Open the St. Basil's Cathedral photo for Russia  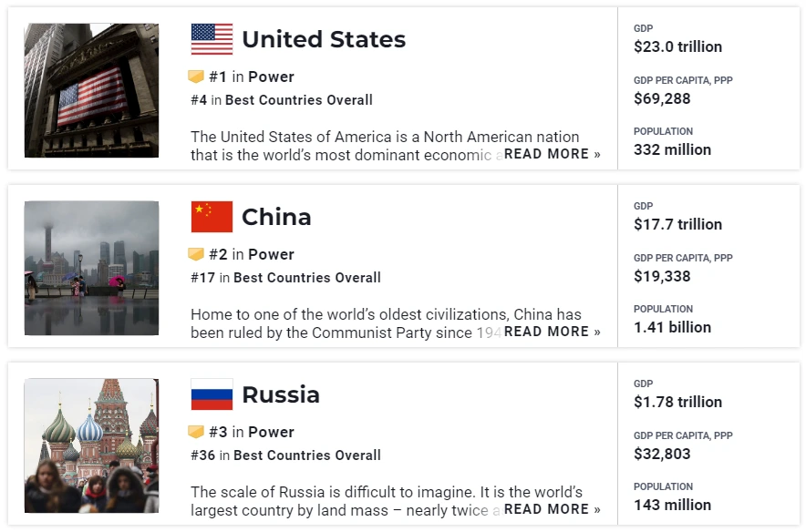91,445
